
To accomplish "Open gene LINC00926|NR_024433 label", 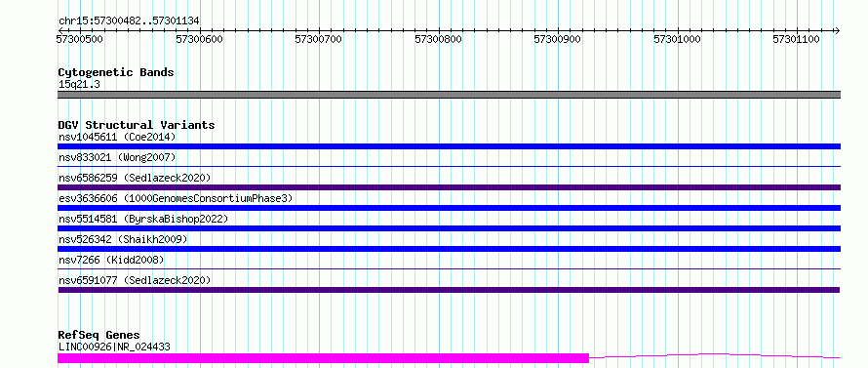I will 114,348.
